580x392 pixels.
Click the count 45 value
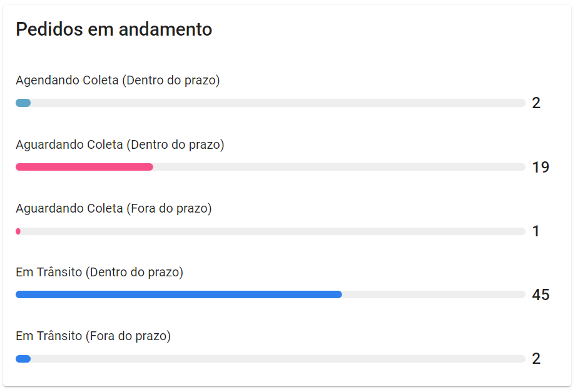541,295
